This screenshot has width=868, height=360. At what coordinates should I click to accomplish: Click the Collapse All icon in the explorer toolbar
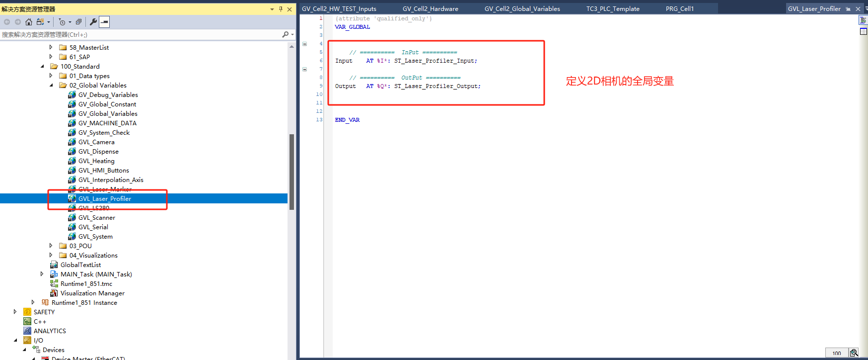coord(78,22)
